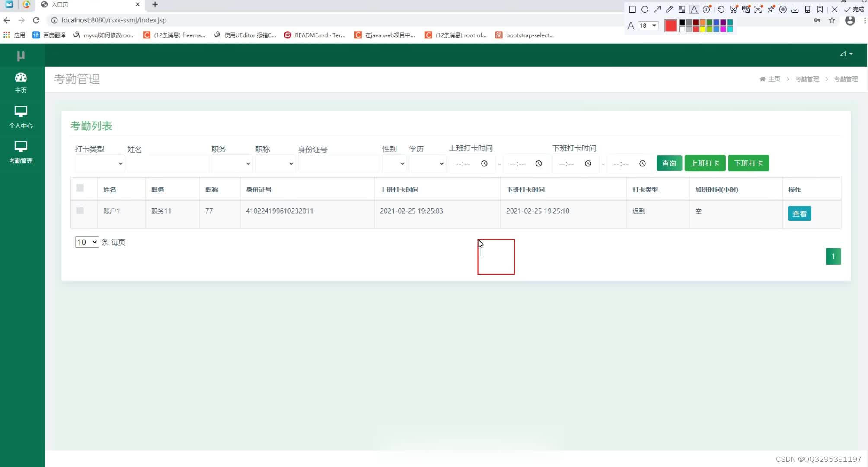Toggle the checkbox for 账户1 record

(80, 211)
